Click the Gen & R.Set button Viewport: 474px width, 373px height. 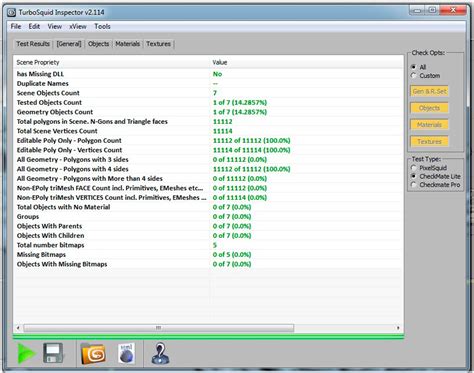click(429, 91)
